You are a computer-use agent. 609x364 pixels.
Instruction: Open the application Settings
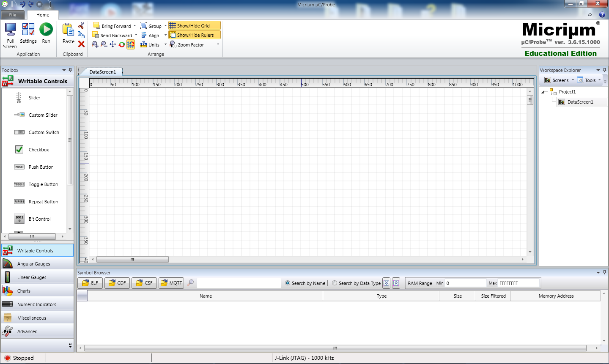click(28, 33)
